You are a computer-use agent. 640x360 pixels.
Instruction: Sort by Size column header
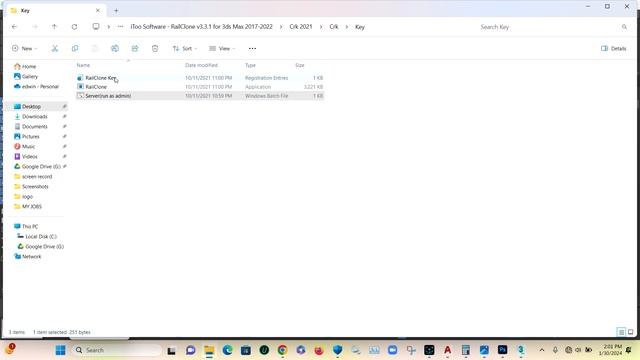pos(300,65)
